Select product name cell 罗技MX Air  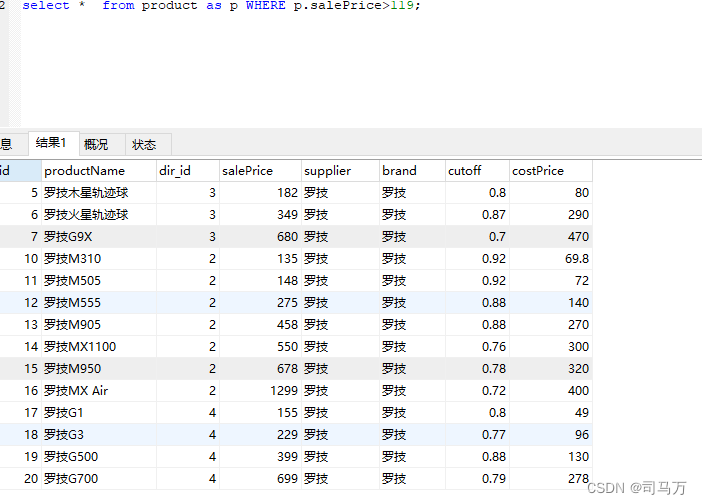click(x=99, y=390)
